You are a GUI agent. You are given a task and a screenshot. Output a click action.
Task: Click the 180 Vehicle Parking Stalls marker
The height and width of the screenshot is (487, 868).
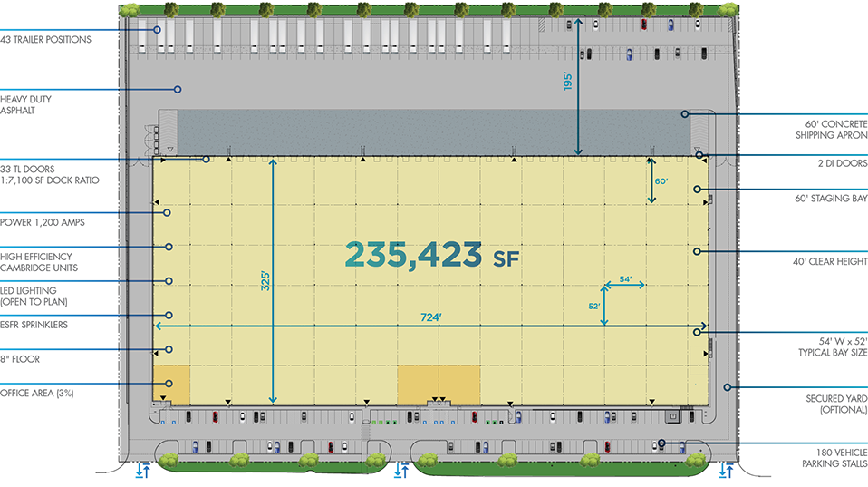tap(662, 443)
